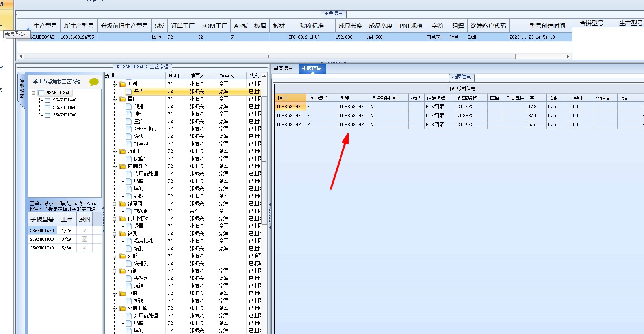Click the green speech bubble icon
Viewport: 644px width, 334px height.
tap(94, 82)
